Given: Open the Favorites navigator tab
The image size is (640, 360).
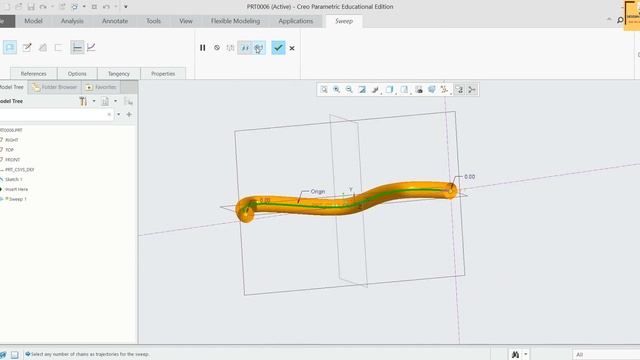Looking at the screenshot, I should point(101,87).
